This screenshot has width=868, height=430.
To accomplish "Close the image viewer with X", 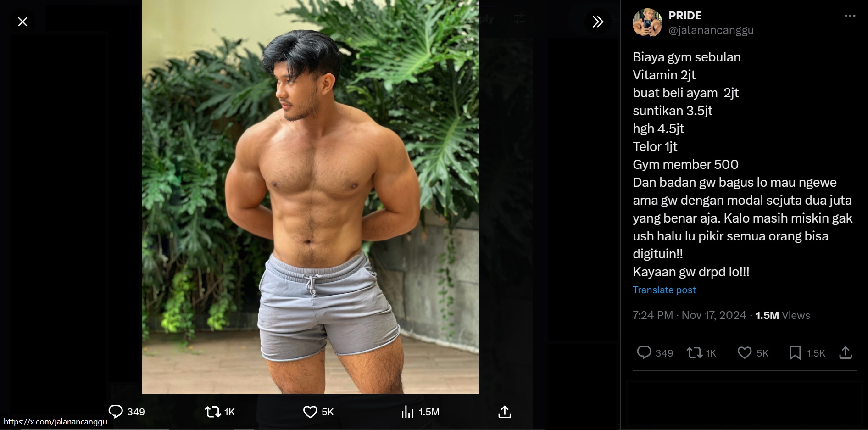I will pos(22,22).
